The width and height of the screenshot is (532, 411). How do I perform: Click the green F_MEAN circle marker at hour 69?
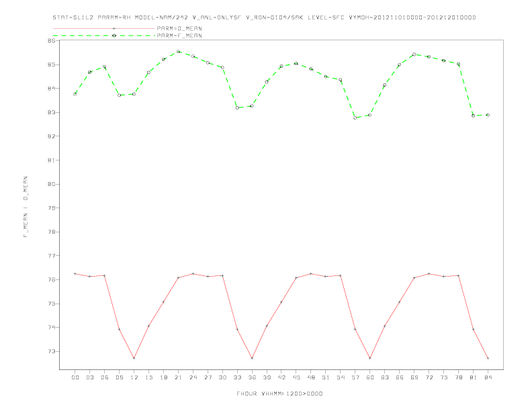tap(414, 54)
